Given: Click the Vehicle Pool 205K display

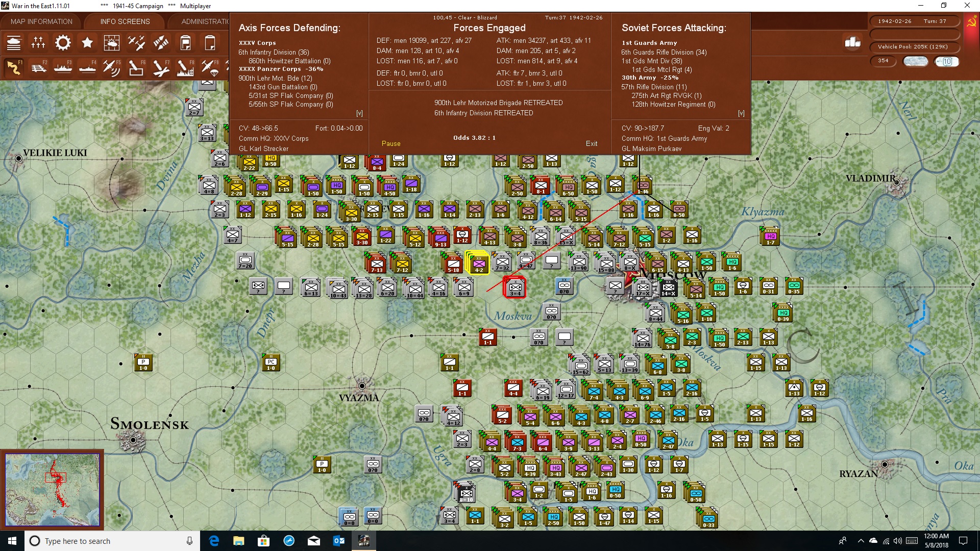Looking at the screenshot, I should click(914, 47).
